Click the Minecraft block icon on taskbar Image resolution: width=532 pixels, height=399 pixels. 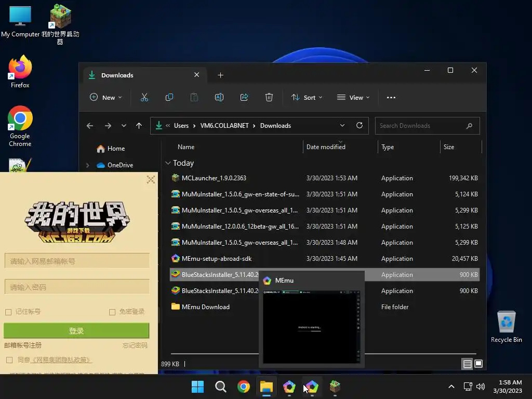(335, 387)
